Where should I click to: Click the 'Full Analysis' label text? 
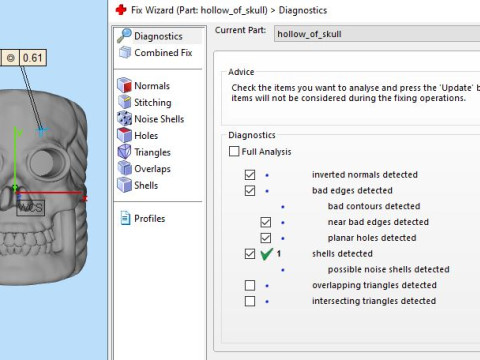(266, 152)
